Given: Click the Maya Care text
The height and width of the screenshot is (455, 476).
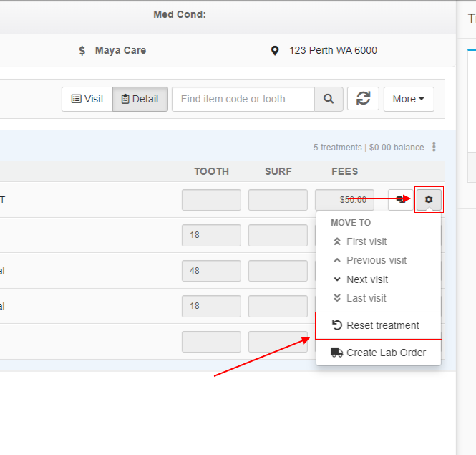Looking at the screenshot, I should pyautogui.click(x=120, y=50).
